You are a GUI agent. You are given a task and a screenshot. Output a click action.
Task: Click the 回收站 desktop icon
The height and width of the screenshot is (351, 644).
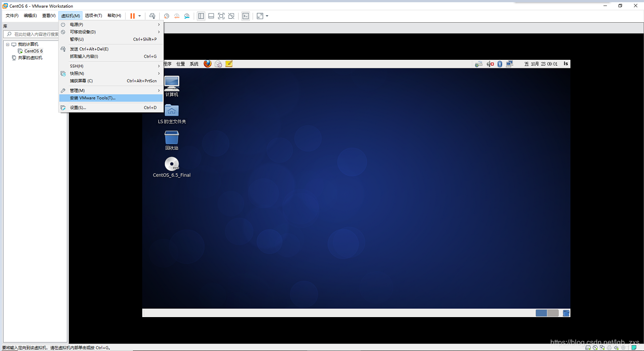(172, 140)
